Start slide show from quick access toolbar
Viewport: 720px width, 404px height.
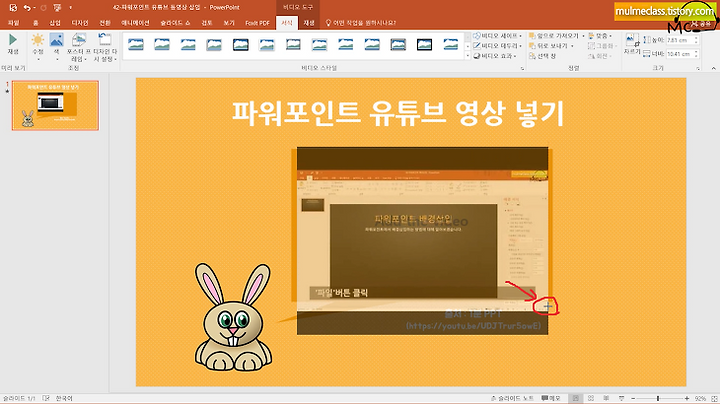pos(57,7)
